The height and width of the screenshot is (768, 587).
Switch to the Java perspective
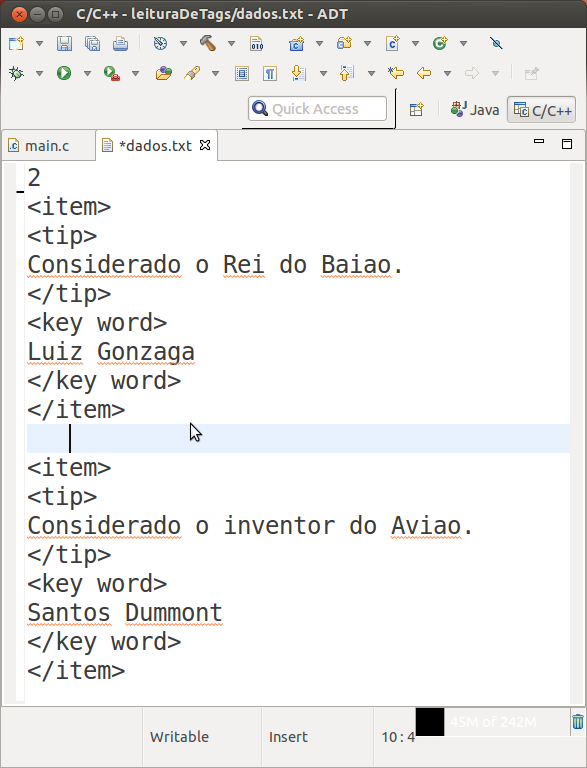click(x=475, y=109)
